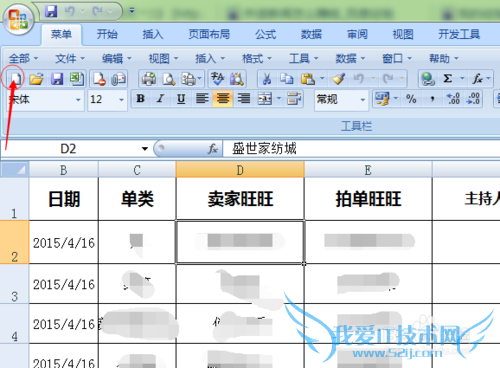Open the 全部 menu
Viewport: 500px width, 368px height.
(x=23, y=58)
